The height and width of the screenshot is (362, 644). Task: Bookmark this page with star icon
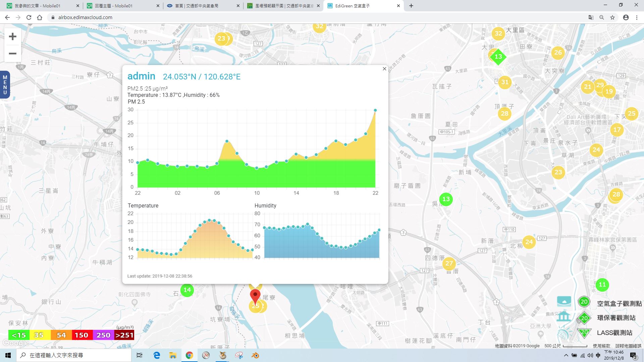(612, 17)
